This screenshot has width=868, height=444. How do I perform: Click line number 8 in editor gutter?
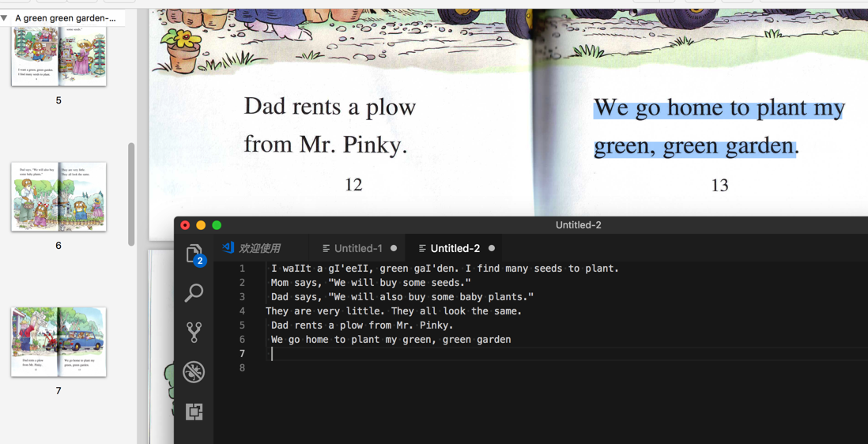[x=242, y=367]
